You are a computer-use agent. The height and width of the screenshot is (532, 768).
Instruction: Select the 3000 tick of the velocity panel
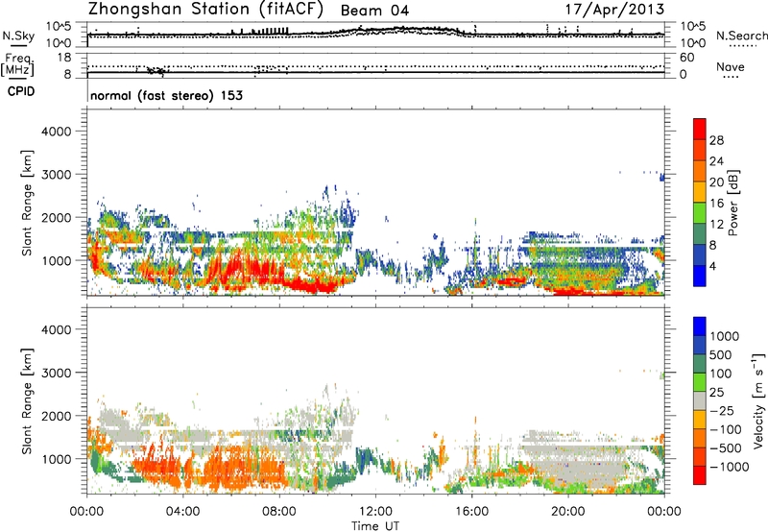click(x=57, y=373)
